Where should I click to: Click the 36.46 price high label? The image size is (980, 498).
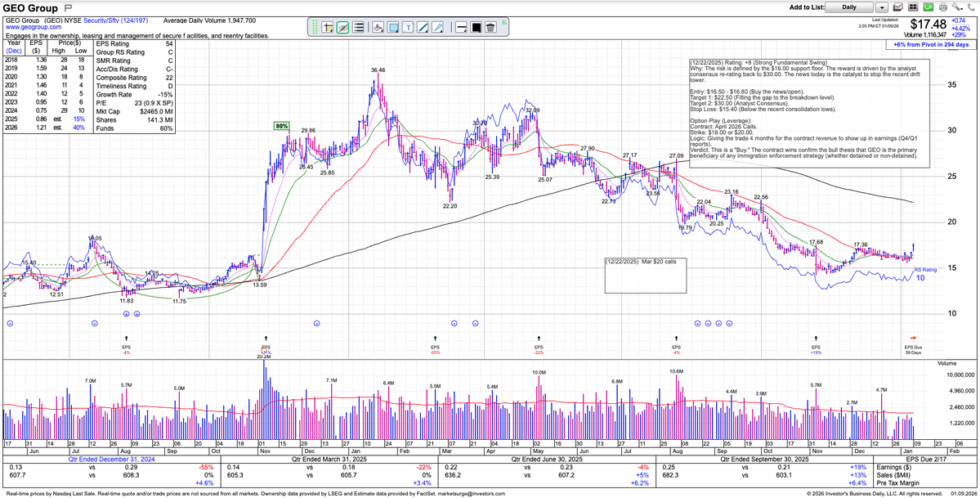tap(378, 70)
